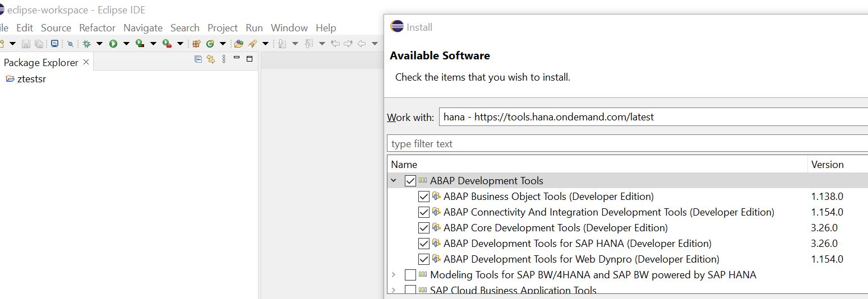Toggle Skip All Breakpoints icon
The image size is (868, 299).
click(70, 44)
